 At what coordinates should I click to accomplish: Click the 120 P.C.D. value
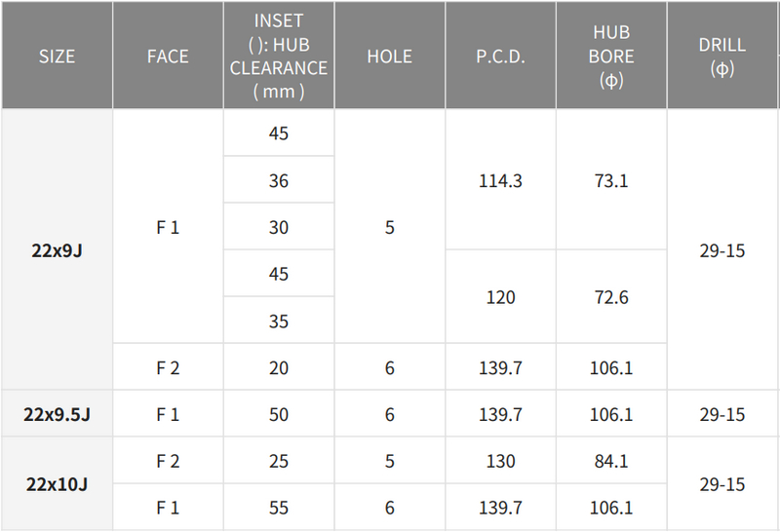pyautogui.click(x=501, y=297)
